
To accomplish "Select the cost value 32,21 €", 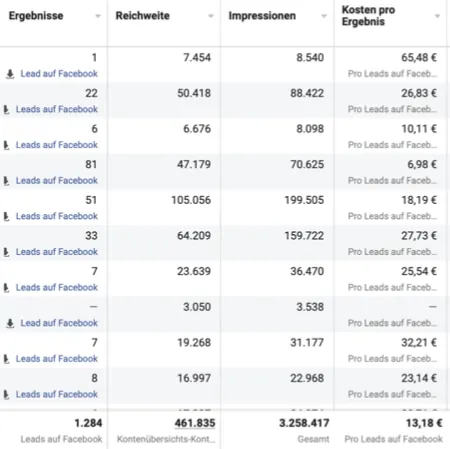I will 419,343.
